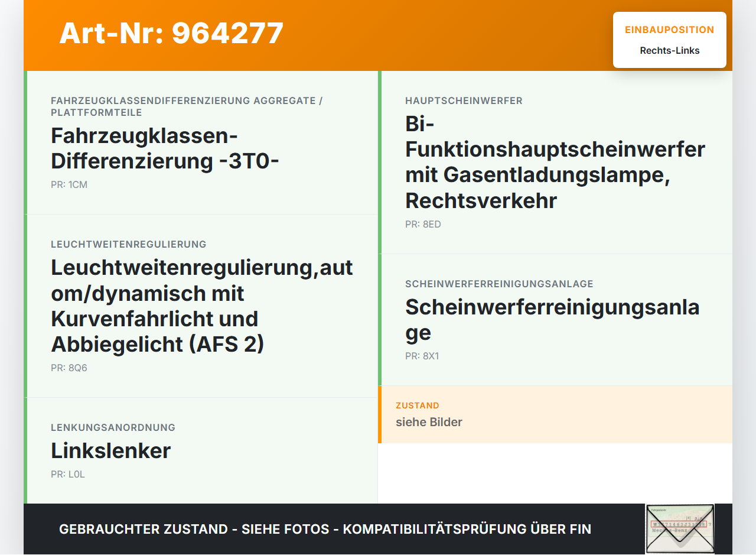The image size is (756, 555).
Task: Click the LENKUNGSANORDNUNG section label
Action: click(x=113, y=427)
